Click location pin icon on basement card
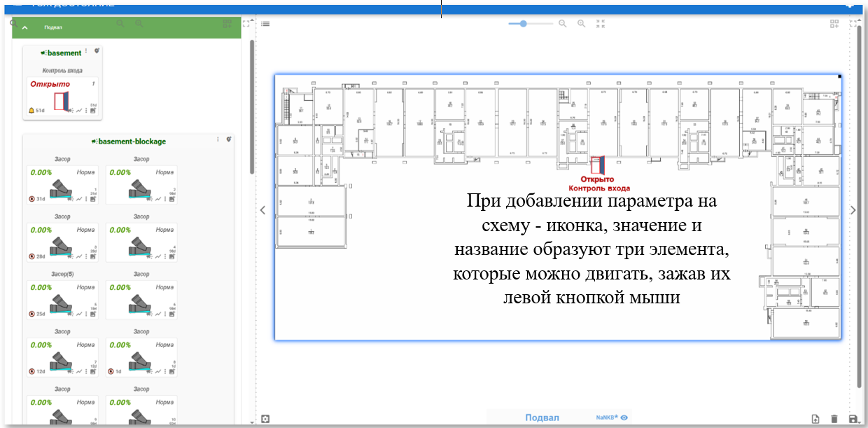Viewport: 868px width, 428px height. click(97, 51)
